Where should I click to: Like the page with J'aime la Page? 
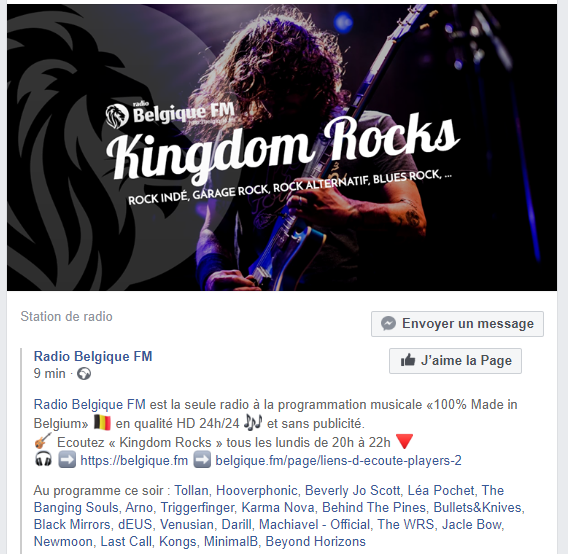pos(455,361)
